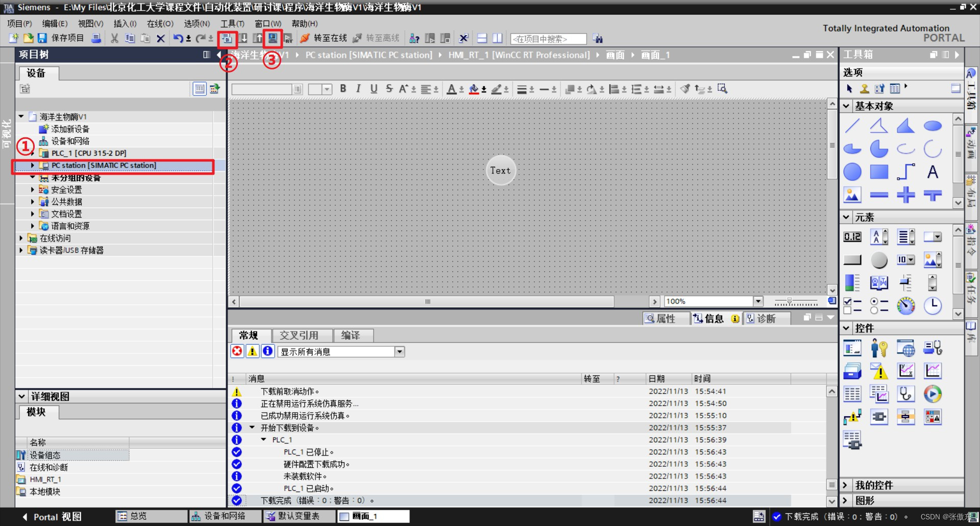This screenshot has height=526, width=980.
Task: Select the Button element in 元素
Action: [852, 260]
